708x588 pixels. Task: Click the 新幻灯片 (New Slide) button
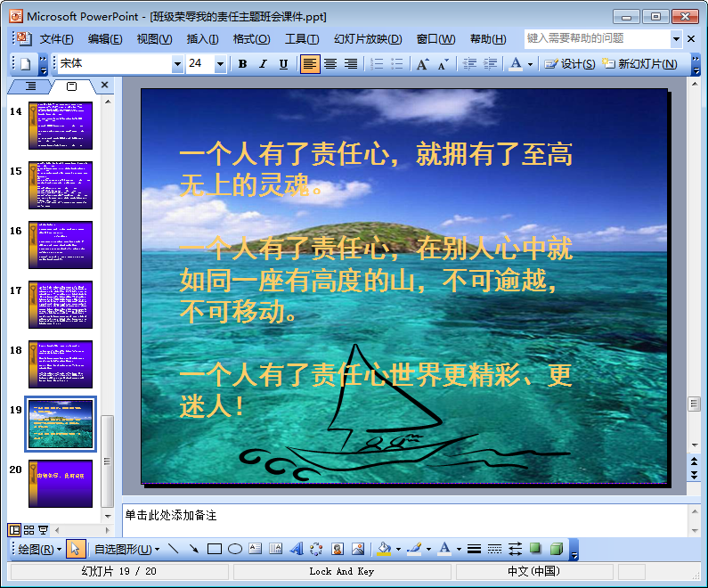[x=639, y=64]
